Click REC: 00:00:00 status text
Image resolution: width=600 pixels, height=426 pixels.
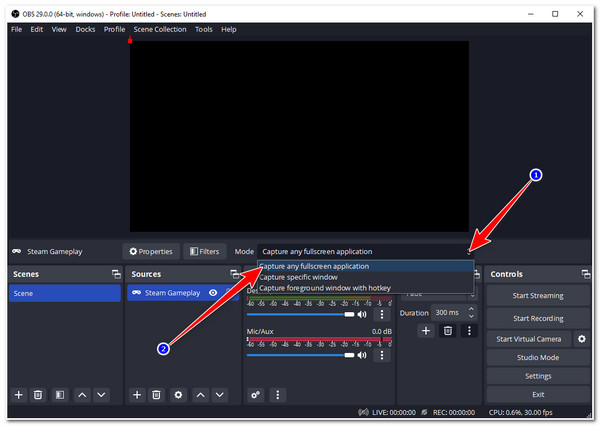tap(454, 412)
